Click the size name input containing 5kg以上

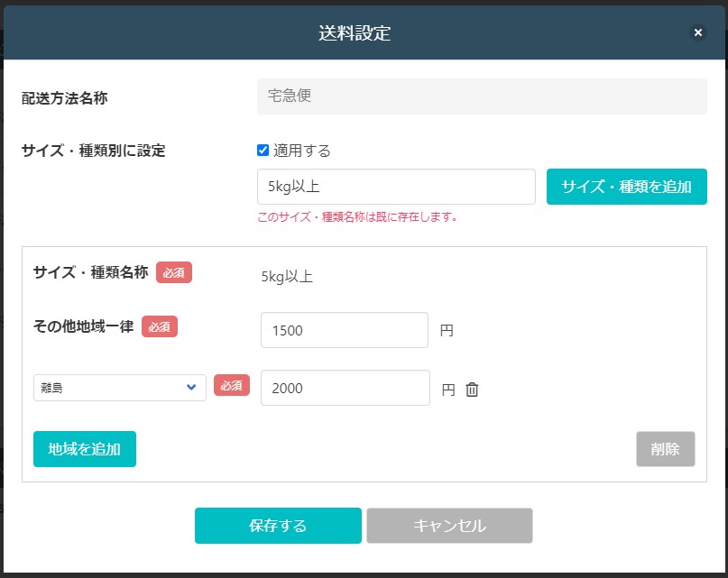pos(396,187)
